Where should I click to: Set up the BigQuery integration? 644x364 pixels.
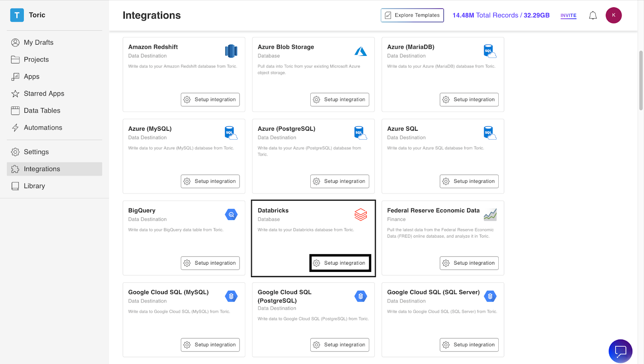(x=210, y=263)
